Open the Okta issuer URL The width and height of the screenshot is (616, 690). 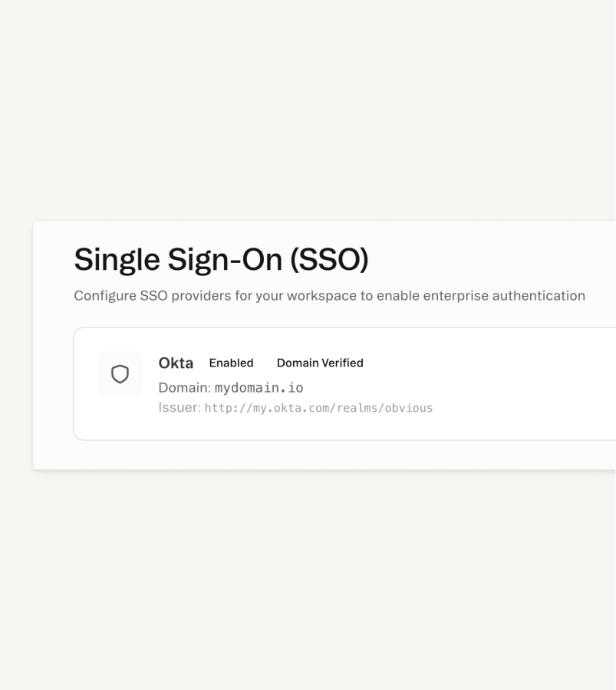[318, 408]
